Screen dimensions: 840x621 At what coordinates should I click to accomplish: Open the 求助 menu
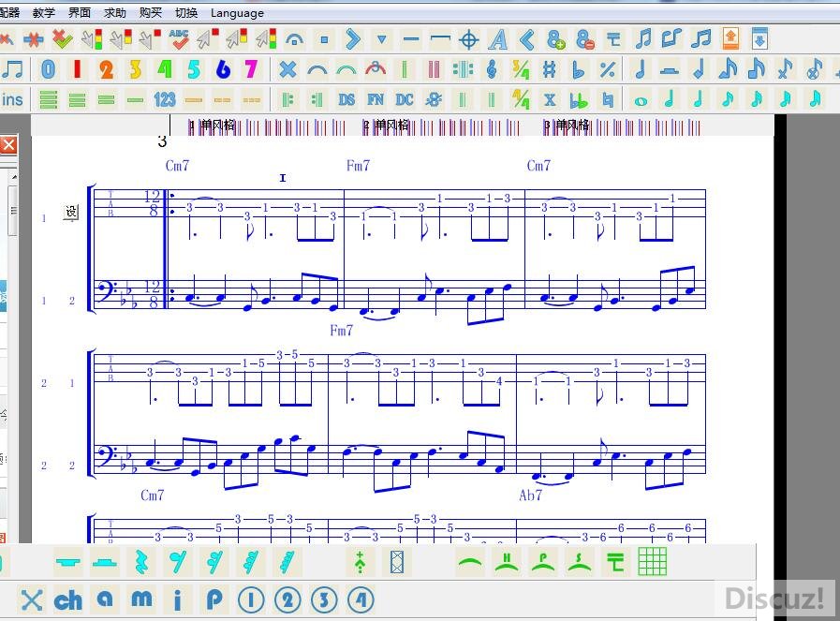(114, 12)
